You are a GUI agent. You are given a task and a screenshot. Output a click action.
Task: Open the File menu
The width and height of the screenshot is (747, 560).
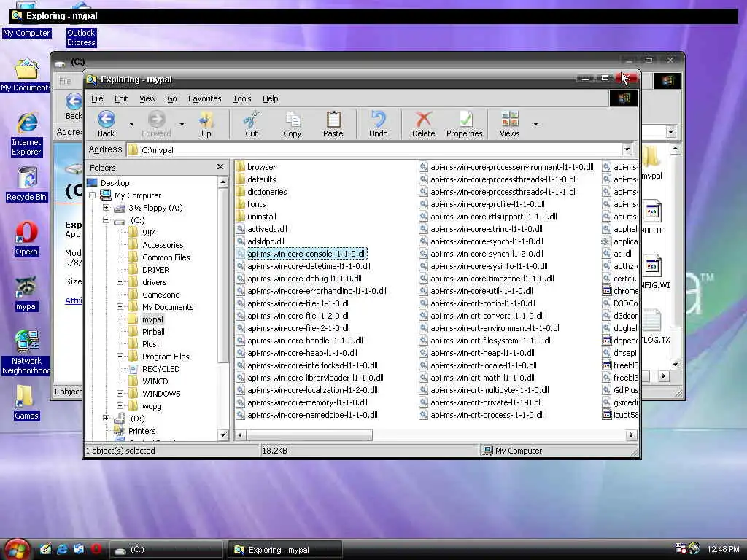(97, 98)
